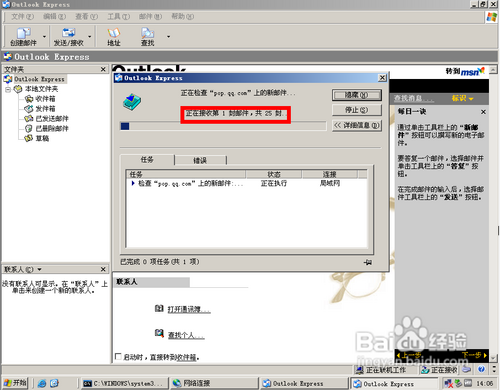The height and width of the screenshot is (390, 500).
Task: Close the 文件夹 pane
Action: tap(103, 69)
